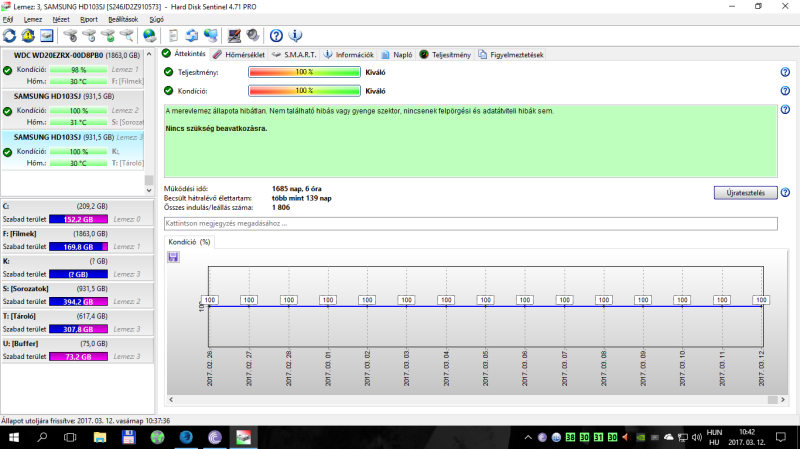800x449 pixels.
Task: Click help icon beside Teljesítmény bar
Action: coord(785,72)
